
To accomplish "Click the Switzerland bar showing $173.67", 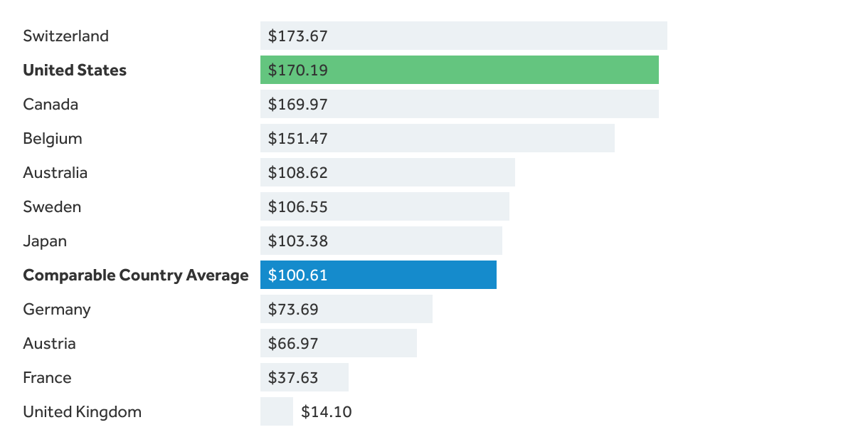I will click(x=463, y=36).
